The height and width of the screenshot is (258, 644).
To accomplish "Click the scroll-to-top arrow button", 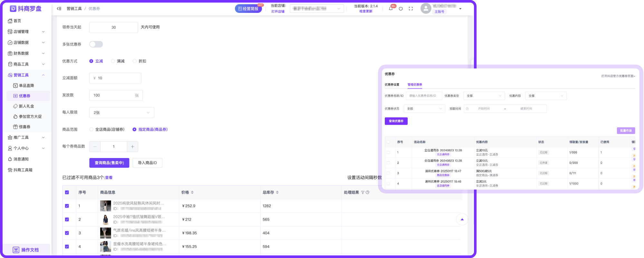I will (x=462, y=219).
